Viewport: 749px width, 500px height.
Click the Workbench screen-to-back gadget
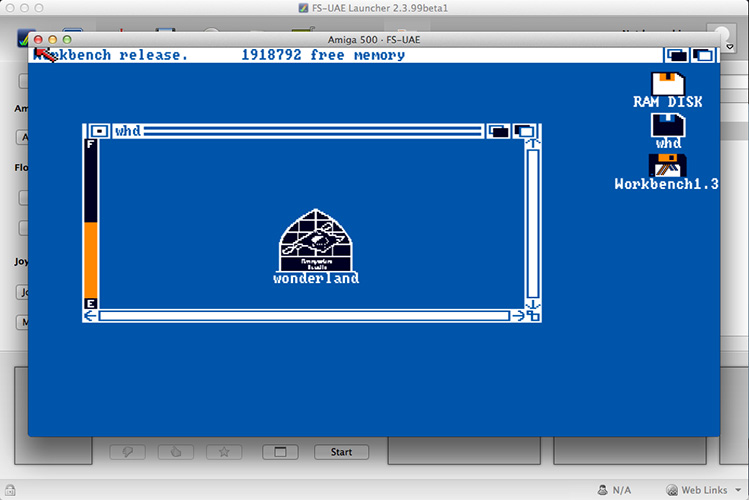coord(677,56)
